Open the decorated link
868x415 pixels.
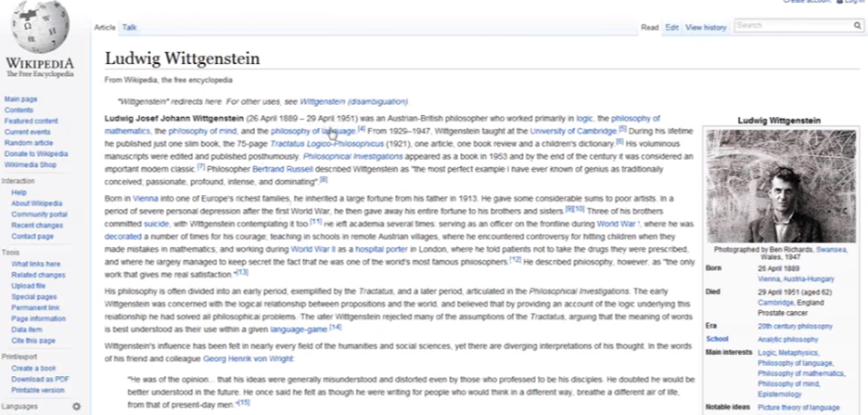(123, 237)
